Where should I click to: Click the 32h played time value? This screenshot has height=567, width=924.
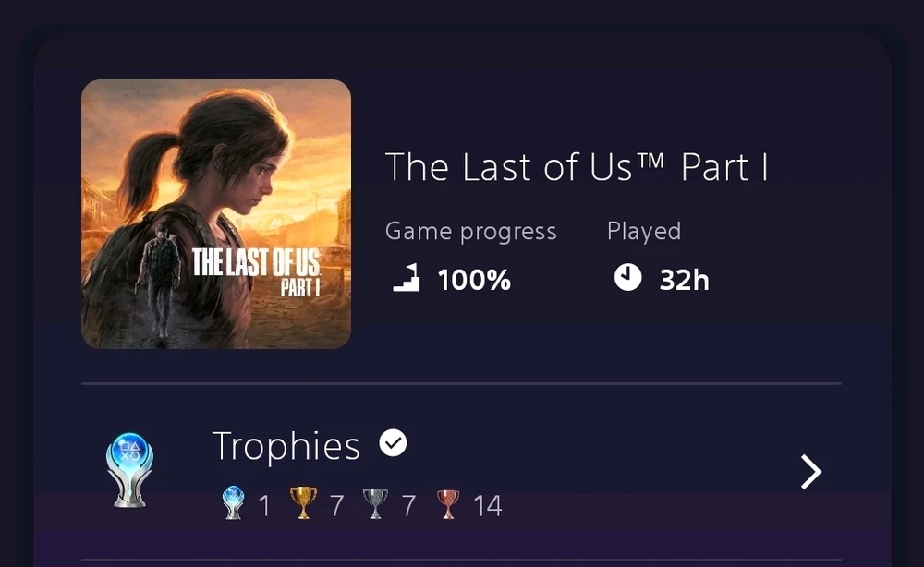coord(684,280)
